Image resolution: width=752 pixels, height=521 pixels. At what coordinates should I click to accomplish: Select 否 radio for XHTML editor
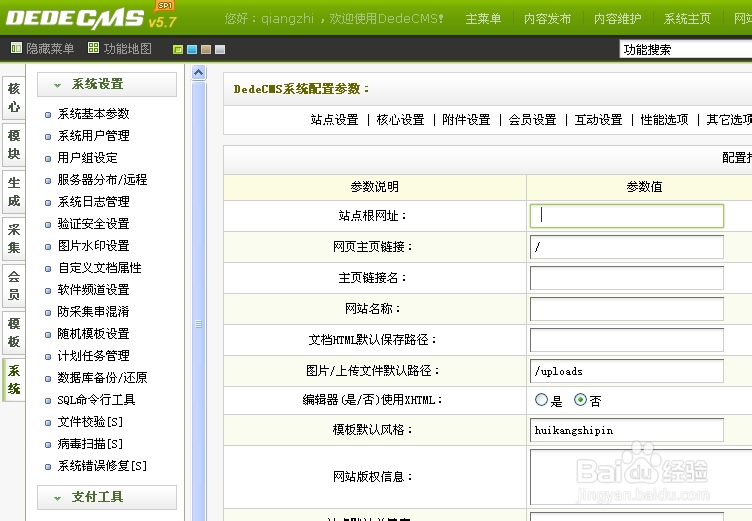580,400
